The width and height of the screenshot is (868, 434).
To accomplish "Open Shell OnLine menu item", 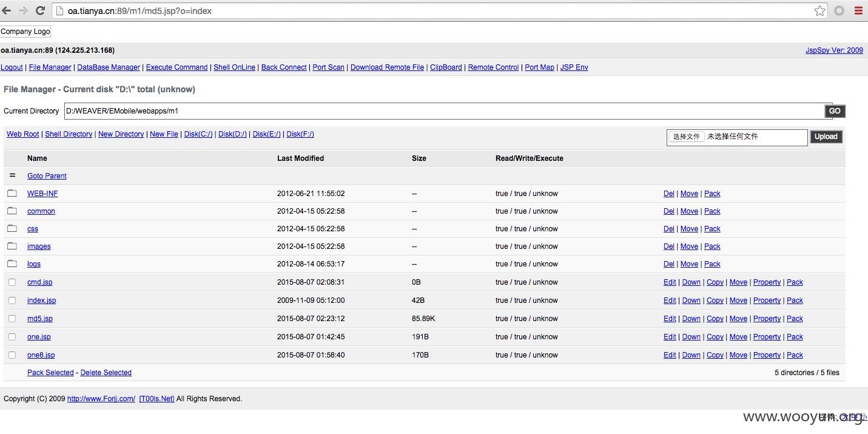I will pyautogui.click(x=234, y=67).
